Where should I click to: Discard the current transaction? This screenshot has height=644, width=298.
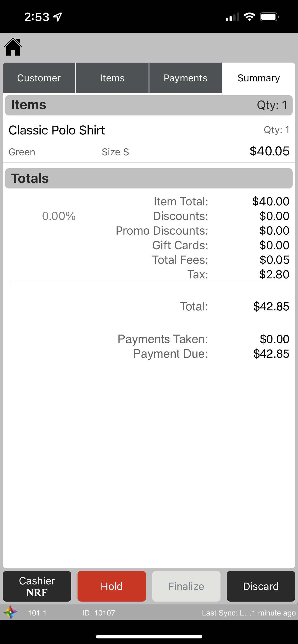pos(261,586)
